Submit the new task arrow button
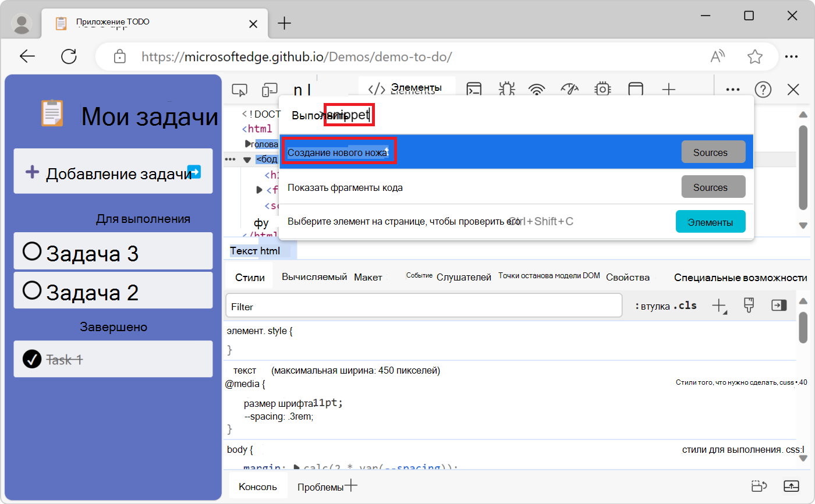 (195, 172)
